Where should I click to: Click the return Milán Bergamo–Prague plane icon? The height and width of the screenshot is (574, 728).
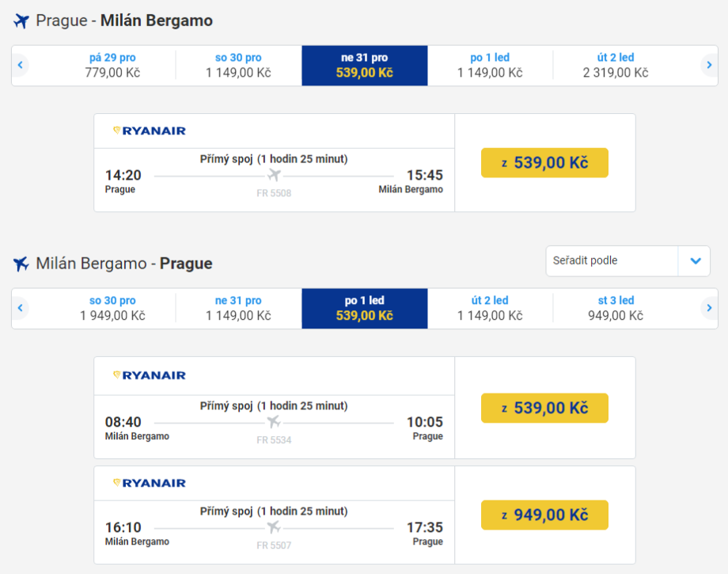click(21, 264)
